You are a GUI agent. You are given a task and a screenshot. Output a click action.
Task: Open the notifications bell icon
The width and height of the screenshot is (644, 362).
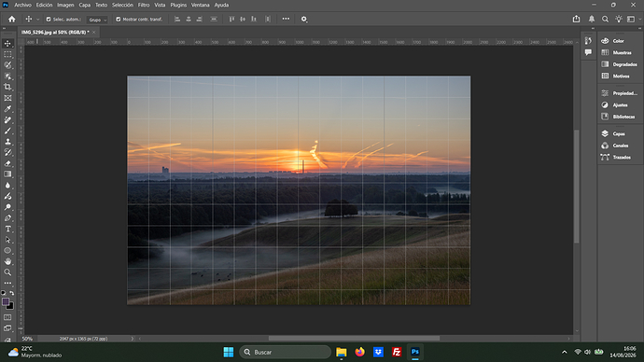pos(592,19)
